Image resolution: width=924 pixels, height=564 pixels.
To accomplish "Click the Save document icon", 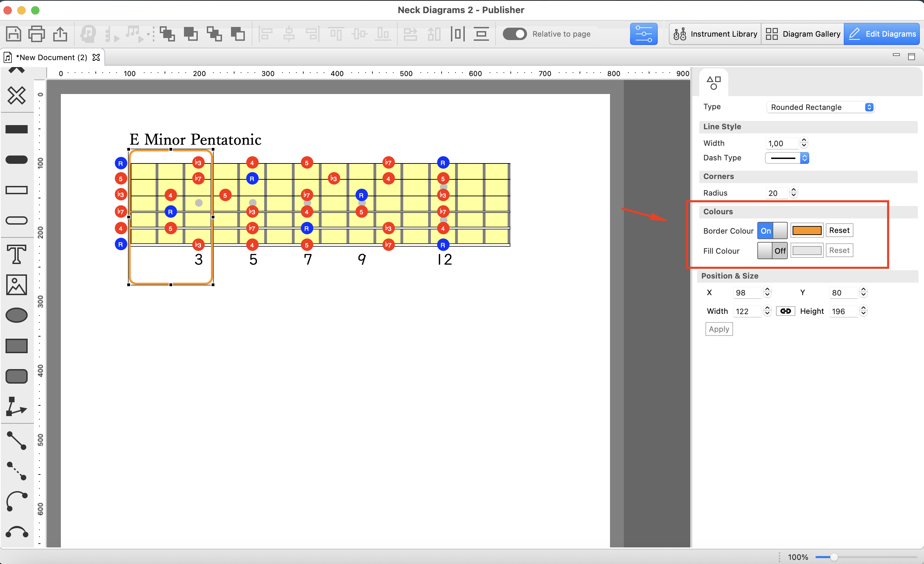I will pyautogui.click(x=13, y=34).
